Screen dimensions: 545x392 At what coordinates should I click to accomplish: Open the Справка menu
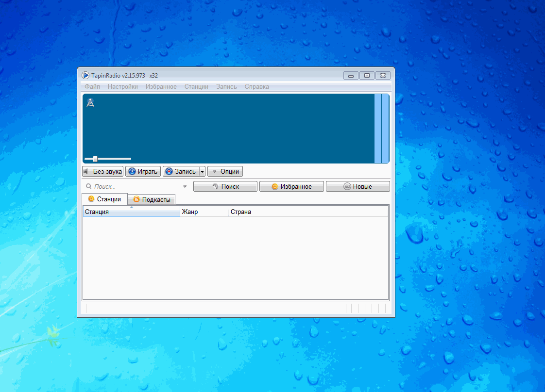pos(256,87)
